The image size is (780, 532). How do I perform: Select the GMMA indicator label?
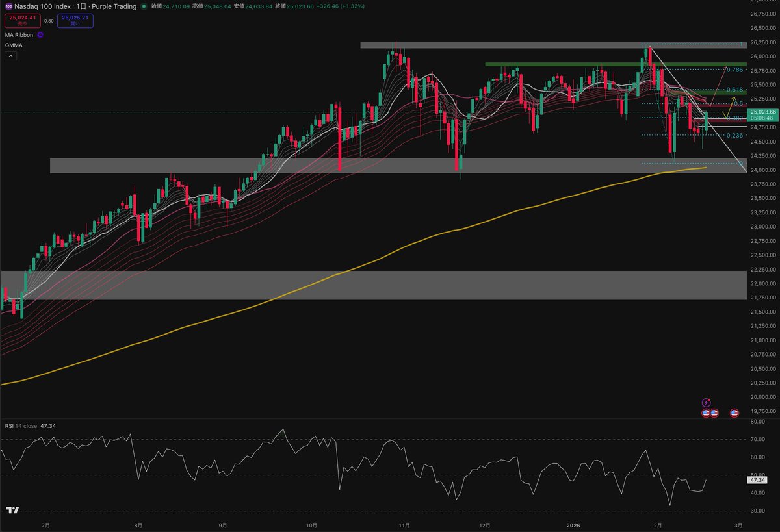(12, 45)
